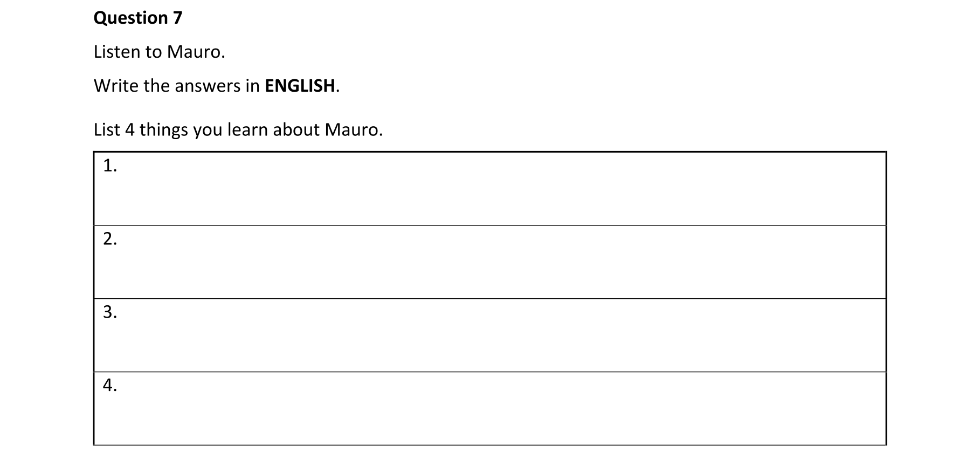Click the digit "7" in the heading
Image resolution: width=980 pixels, height=459 pixels.
coord(178,18)
